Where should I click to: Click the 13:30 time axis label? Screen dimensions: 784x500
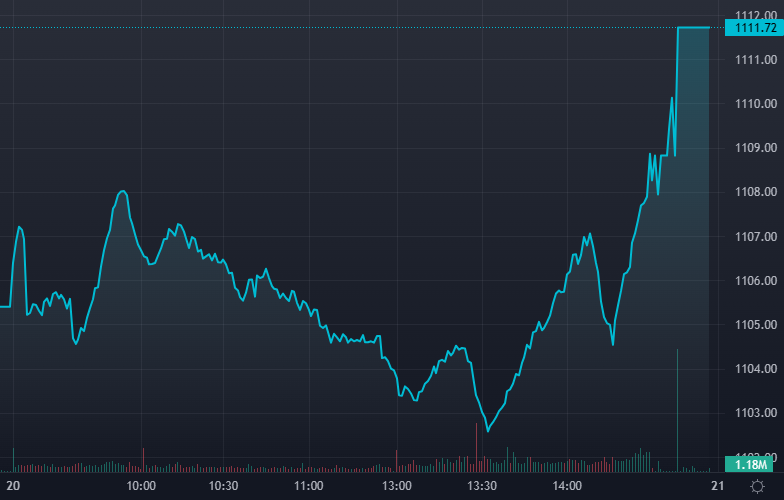coord(482,486)
